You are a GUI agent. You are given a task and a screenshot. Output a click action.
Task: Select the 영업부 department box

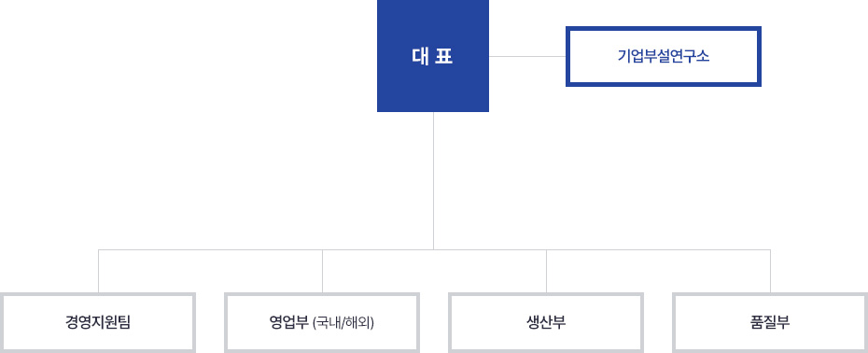(x=322, y=323)
